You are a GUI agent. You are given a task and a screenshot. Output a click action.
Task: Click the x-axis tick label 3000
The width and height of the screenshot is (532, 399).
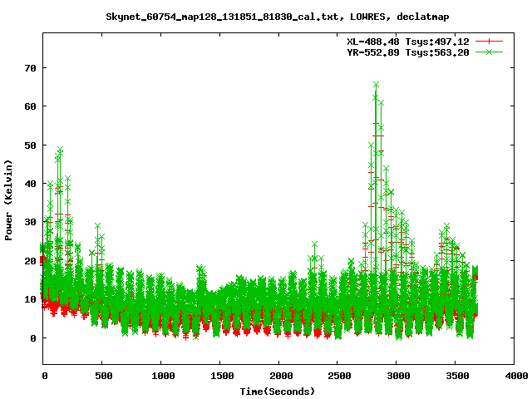(398, 376)
